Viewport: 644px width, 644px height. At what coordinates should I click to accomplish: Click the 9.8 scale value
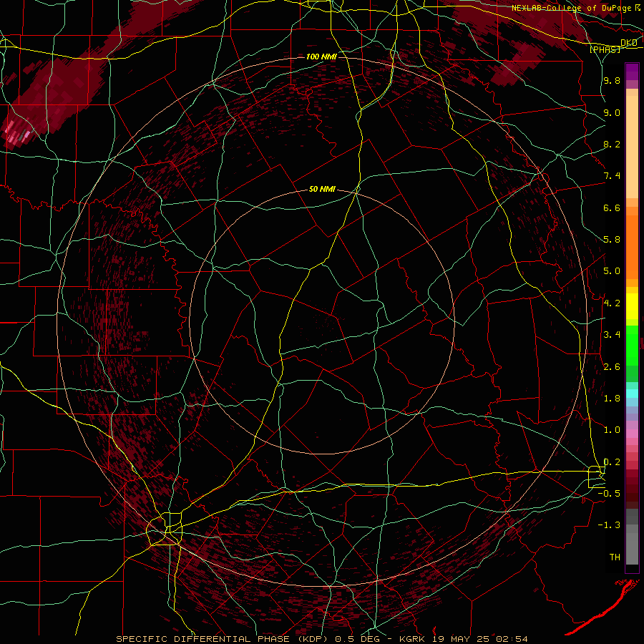pyautogui.click(x=612, y=80)
